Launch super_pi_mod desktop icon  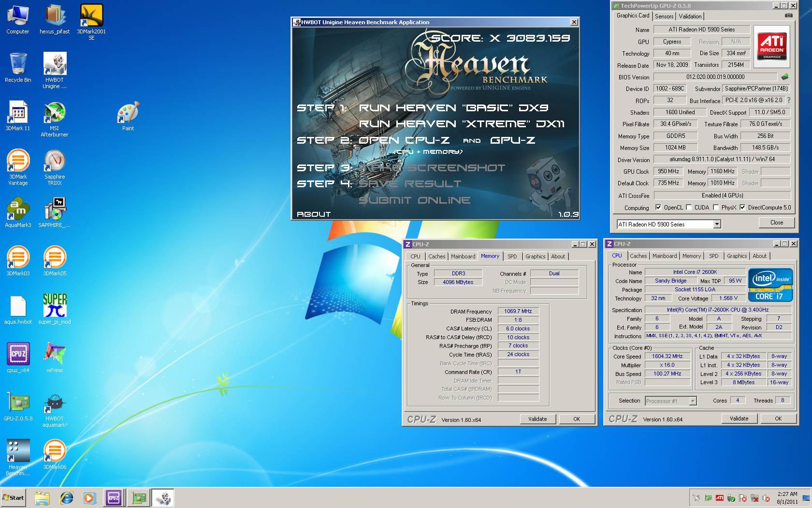click(x=55, y=310)
